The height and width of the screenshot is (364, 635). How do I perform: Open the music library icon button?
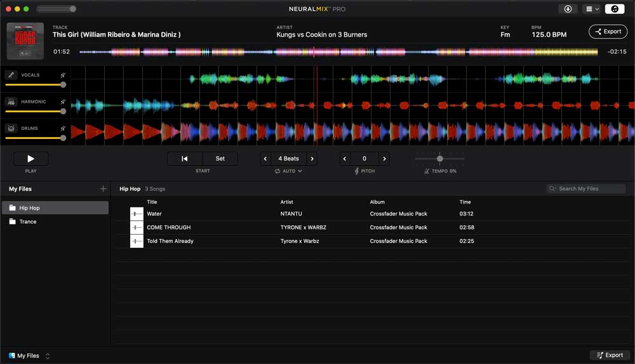pos(614,9)
